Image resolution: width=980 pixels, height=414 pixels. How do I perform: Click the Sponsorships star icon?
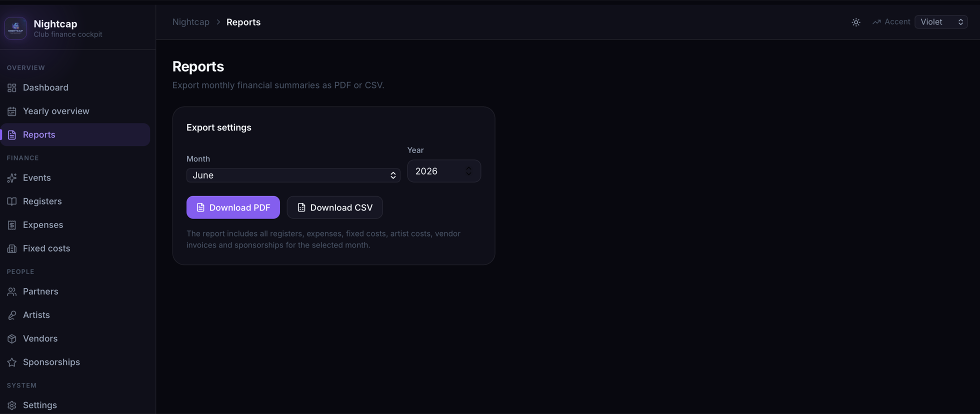tap(12, 361)
